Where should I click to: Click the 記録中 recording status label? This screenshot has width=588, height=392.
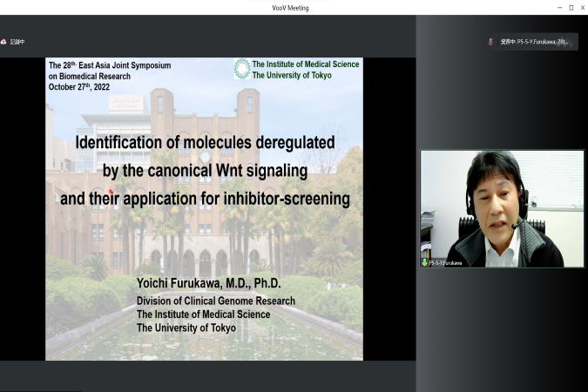coord(17,42)
